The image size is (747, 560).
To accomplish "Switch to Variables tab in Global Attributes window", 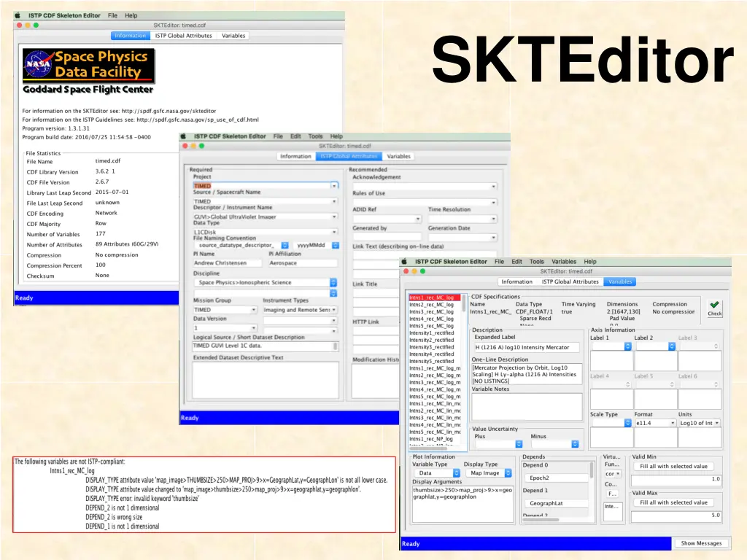I will coord(399,156).
